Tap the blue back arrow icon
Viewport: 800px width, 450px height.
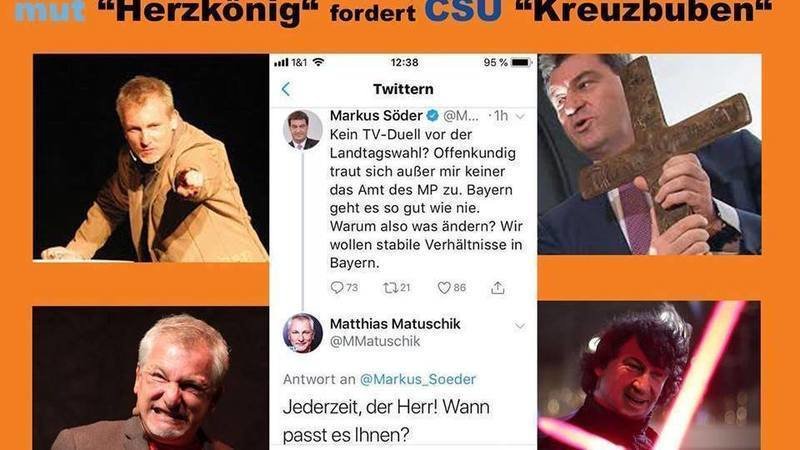[x=286, y=89]
